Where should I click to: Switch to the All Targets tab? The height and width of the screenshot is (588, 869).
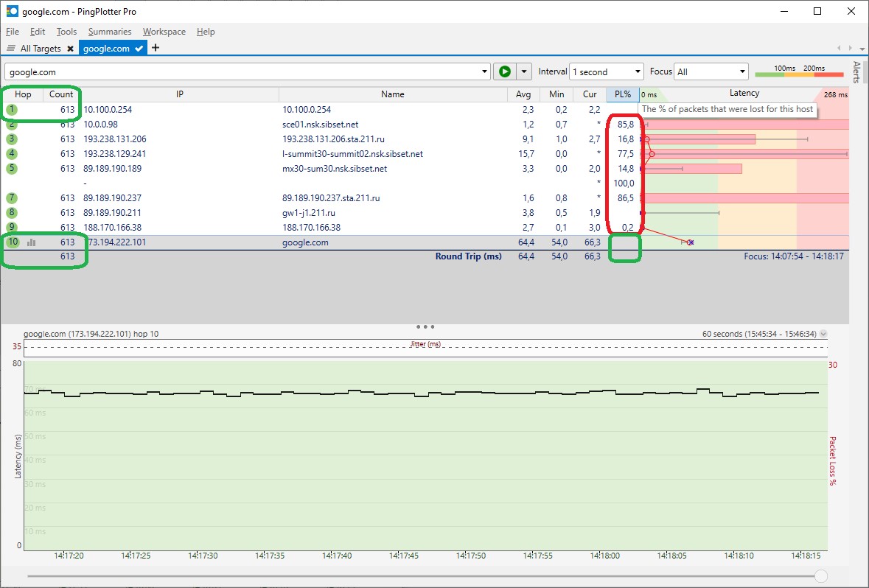(x=41, y=48)
